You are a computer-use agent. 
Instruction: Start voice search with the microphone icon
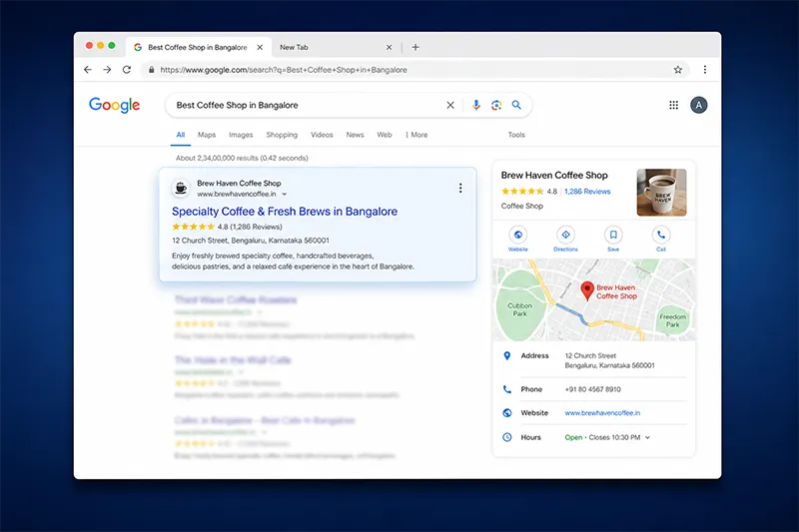click(476, 105)
